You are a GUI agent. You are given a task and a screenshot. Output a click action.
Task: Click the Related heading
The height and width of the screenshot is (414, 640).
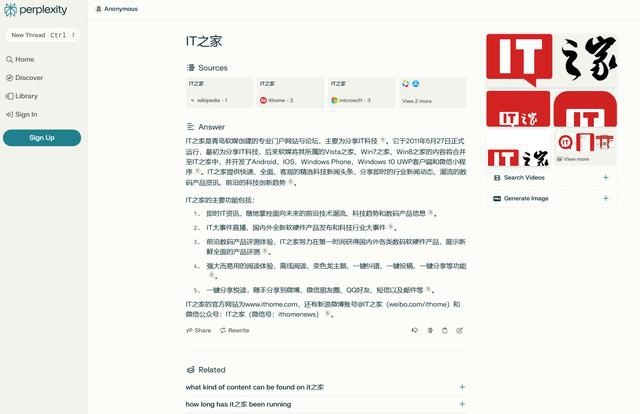tap(211, 370)
